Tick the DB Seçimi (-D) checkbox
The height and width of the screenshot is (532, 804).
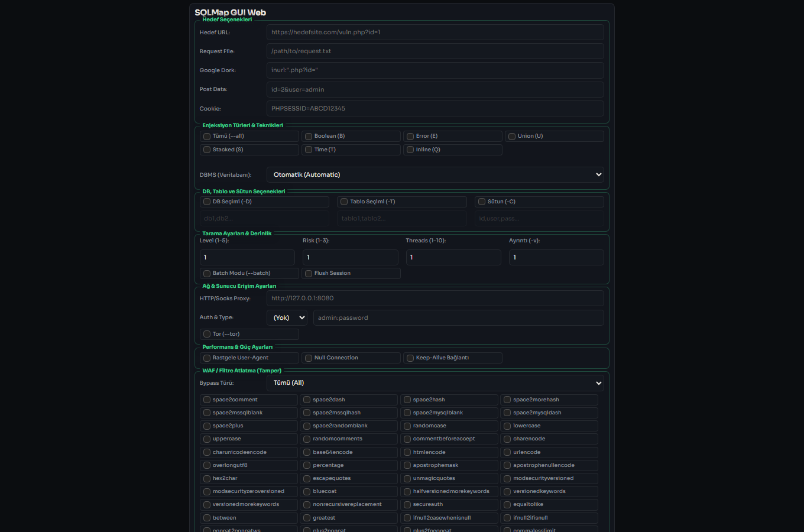pyautogui.click(x=207, y=202)
